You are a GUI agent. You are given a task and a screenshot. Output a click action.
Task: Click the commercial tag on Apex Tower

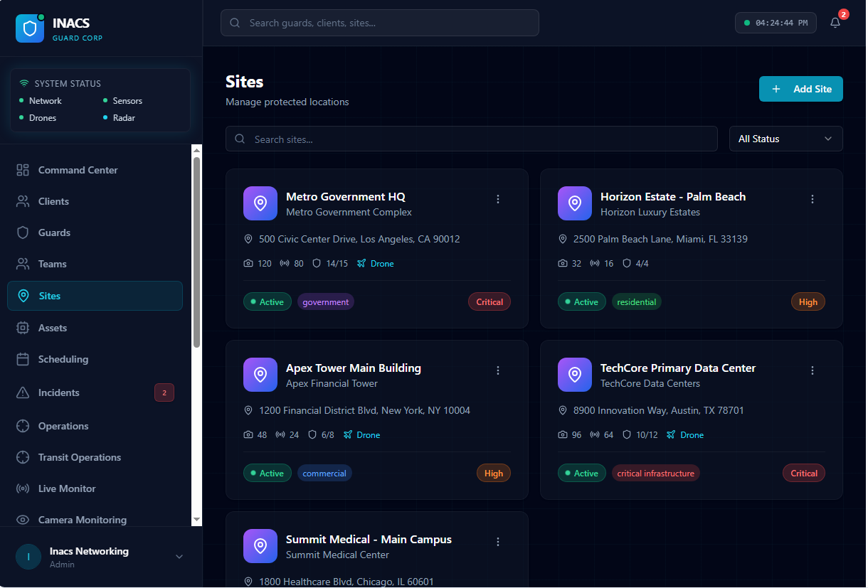pyautogui.click(x=324, y=474)
